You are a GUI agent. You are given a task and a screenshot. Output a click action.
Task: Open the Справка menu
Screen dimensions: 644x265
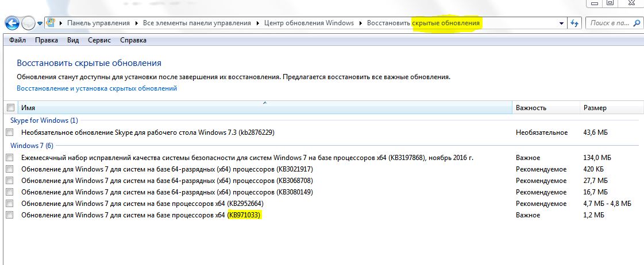point(133,40)
